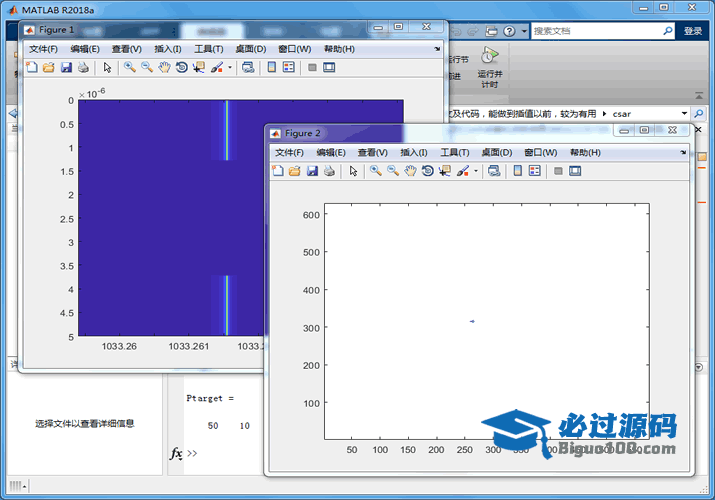Select Rotate 3D tool in Figure 1

pyautogui.click(x=181, y=67)
